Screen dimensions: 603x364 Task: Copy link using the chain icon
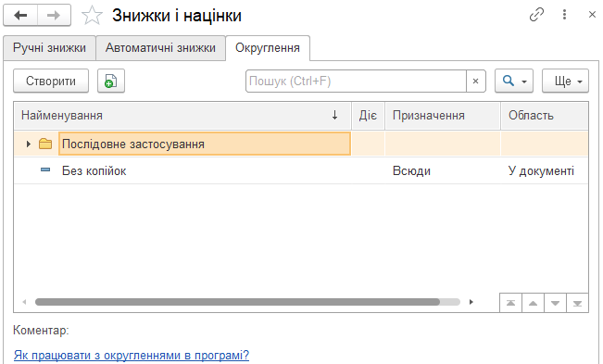[x=536, y=15]
